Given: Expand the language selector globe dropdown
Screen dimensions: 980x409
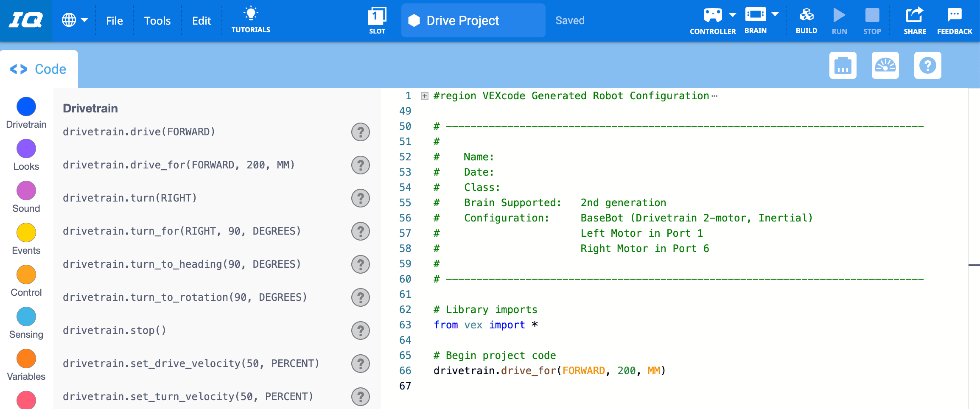Looking at the screenshot, I should pyautogui.click(x=76, y=19).
